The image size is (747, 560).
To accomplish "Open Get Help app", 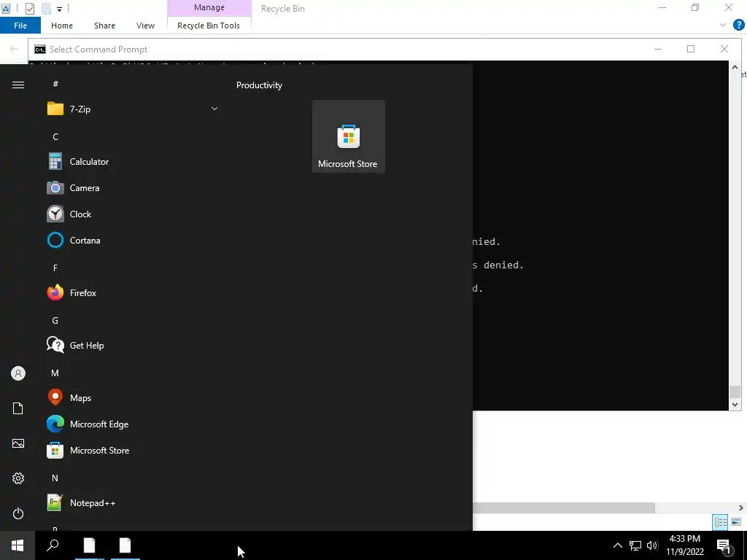I will click(133, 345).
